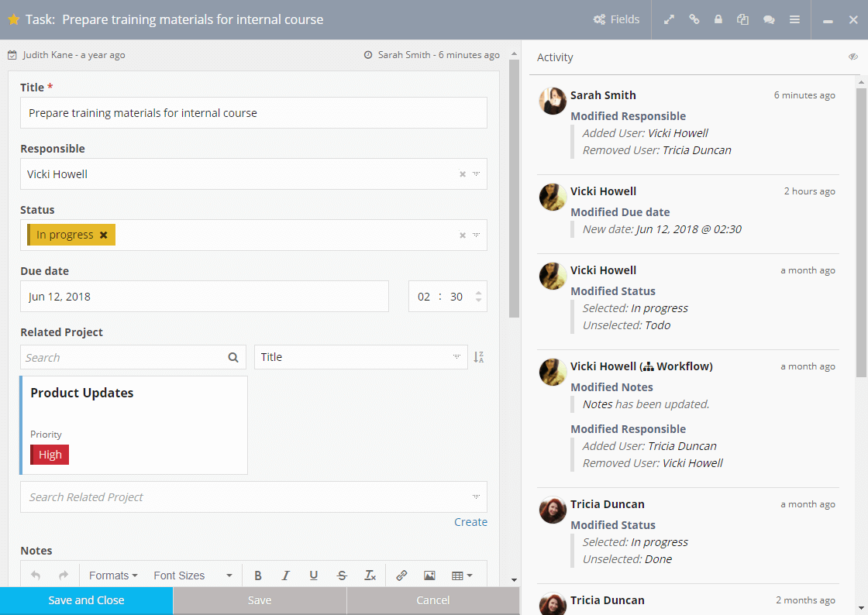Click the copy link icon in header
This screenshot has width=868, height=615.
pyautogui.click(x=694, y=19)
